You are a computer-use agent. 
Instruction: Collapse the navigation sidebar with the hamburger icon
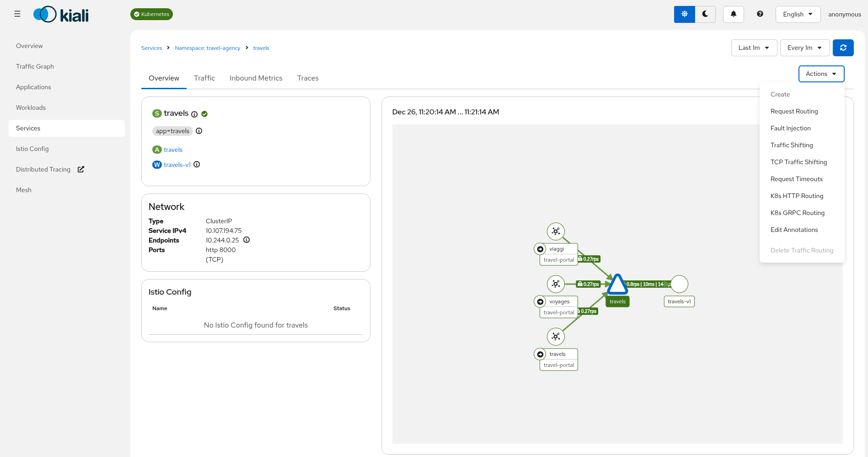click(17, 14)
